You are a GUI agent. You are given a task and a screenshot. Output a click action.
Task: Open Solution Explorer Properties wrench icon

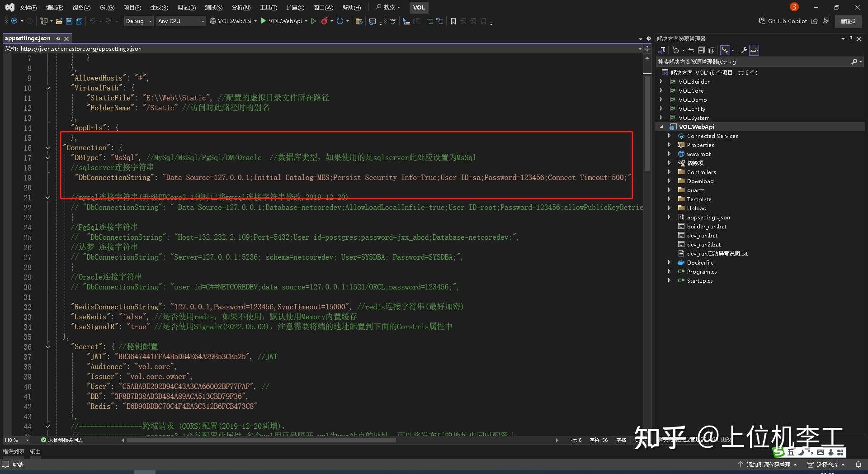tap(744, 50)
